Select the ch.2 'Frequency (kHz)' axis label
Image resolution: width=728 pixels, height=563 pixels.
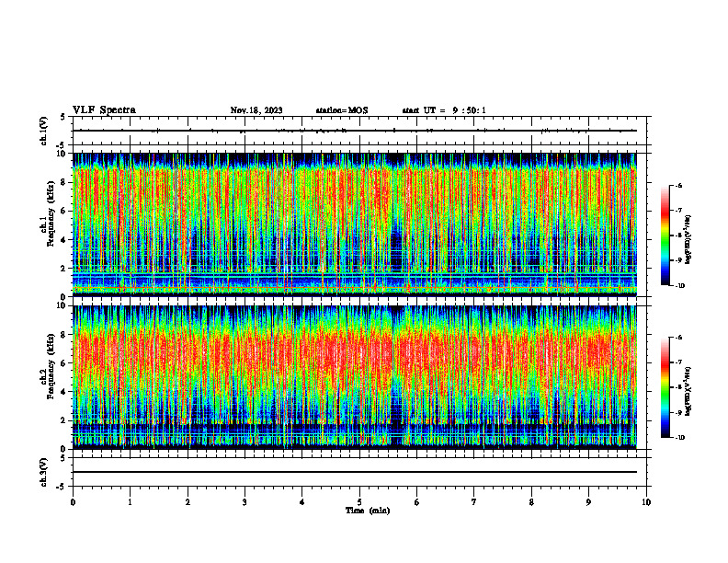coord(51,366)
